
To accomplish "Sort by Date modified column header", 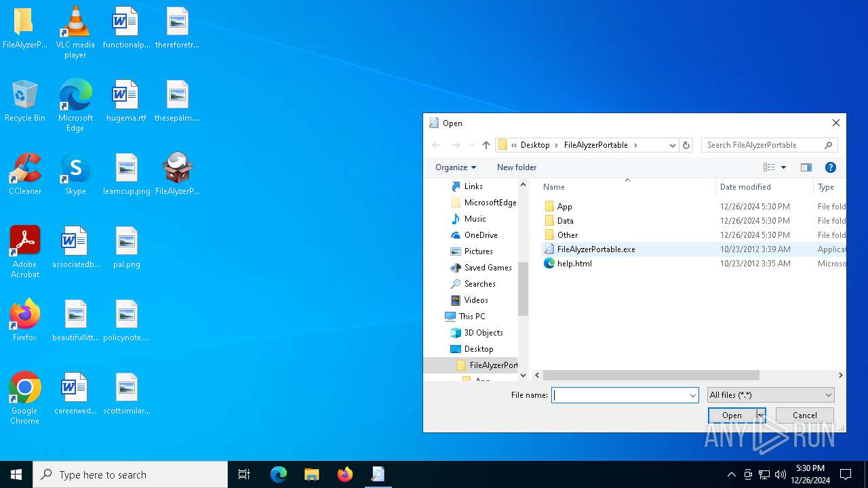I will click(764, 187).
